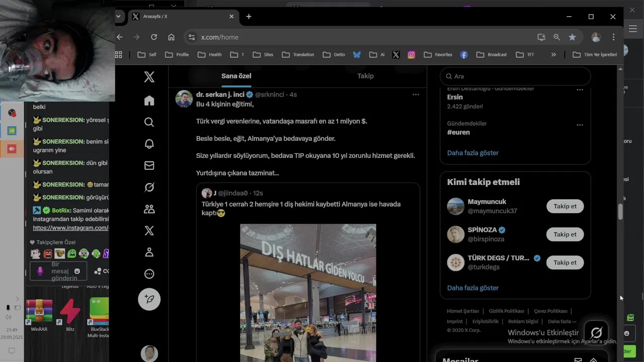Open Notifications bell in X sidebar
Screen dimensions: 644x362
click(149, 144)
